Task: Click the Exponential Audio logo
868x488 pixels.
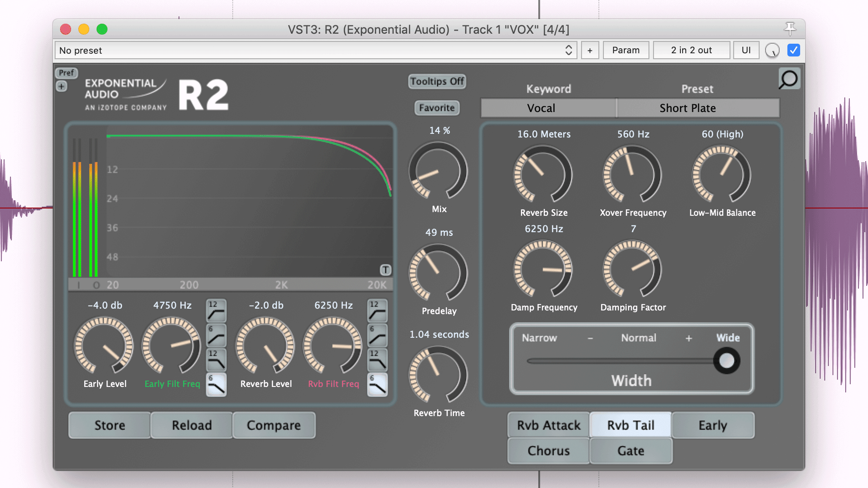Action: (125, 94)
